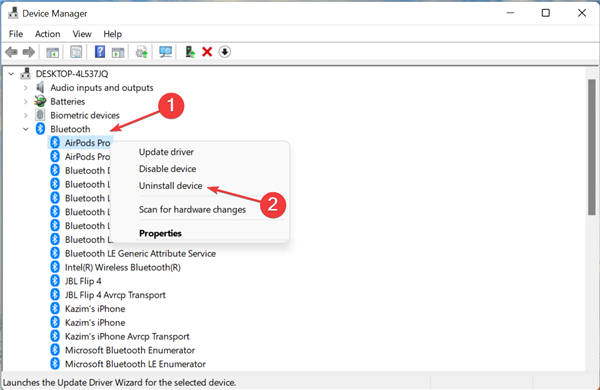Click the Device Manager title bar icon
The height and width of the screenshot is (390, 600).
pyautogui.click(x=13, y=13)
